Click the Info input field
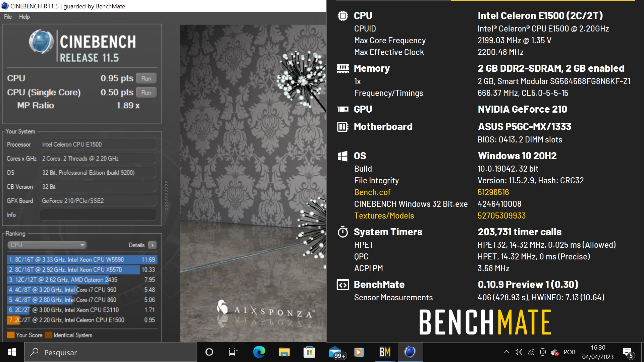 (98, 215)
